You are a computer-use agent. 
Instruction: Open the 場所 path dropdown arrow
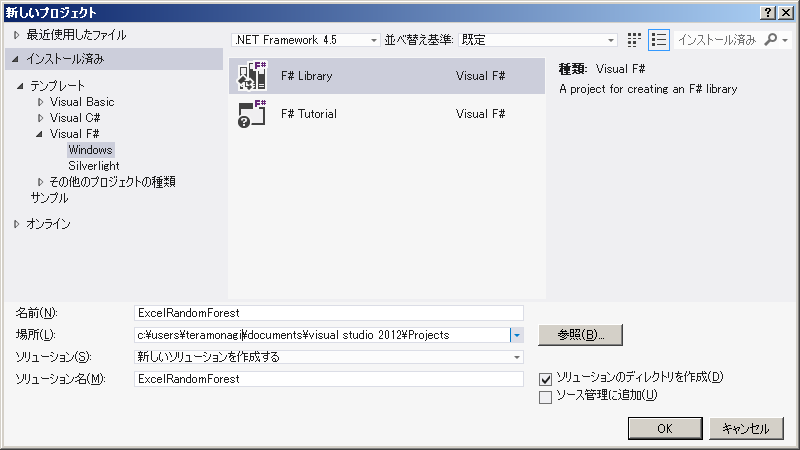tap(517, 335)
